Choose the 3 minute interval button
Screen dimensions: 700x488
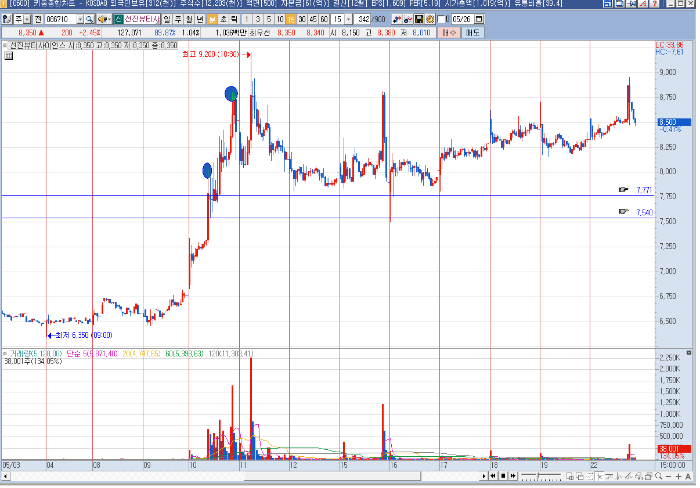click(258, 19)
